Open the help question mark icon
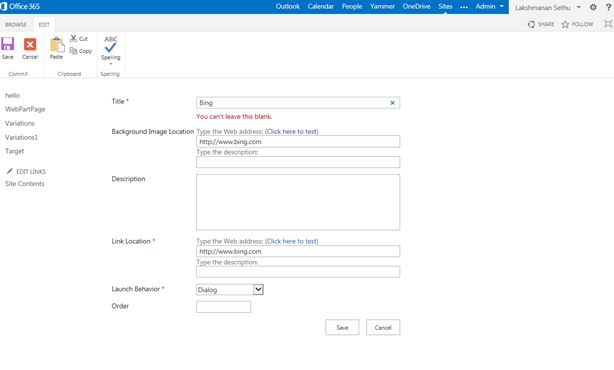Screen dimensions: 614x370 point(608,7)
